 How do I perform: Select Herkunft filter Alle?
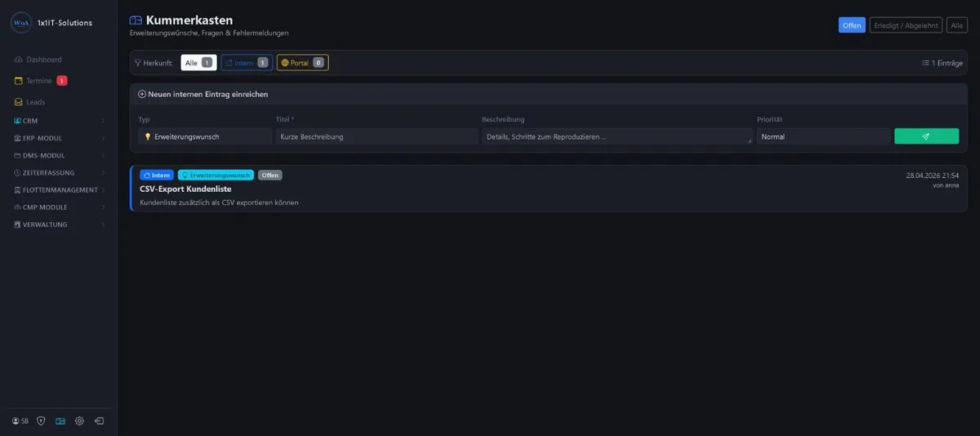pos(198,63)
